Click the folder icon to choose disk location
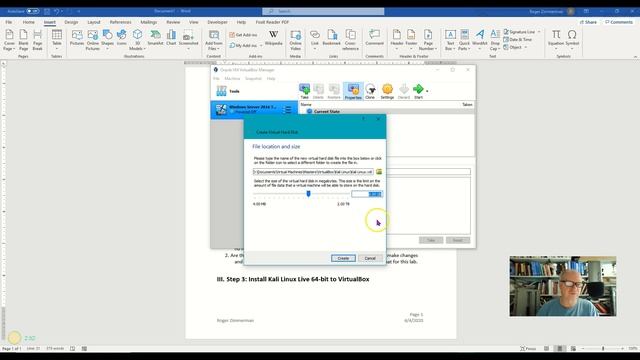Viewport: 640px width, 360px height. [379, 172]
